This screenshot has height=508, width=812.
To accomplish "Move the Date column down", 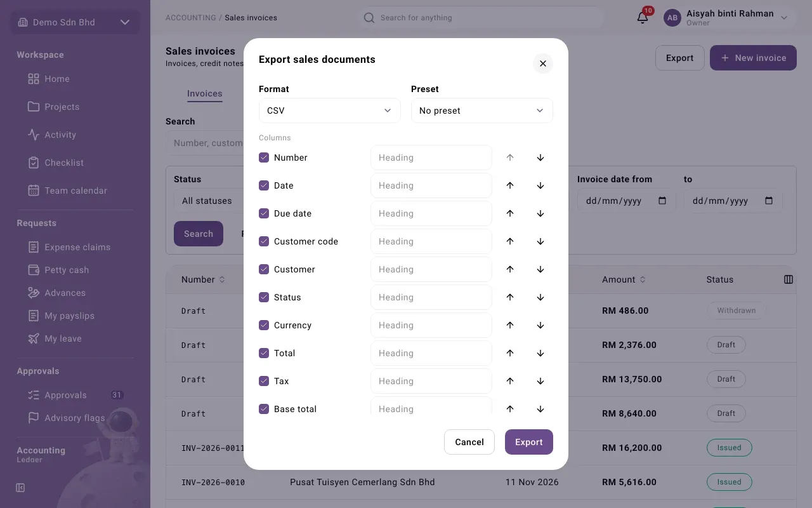I will click(x=540, y=185).
